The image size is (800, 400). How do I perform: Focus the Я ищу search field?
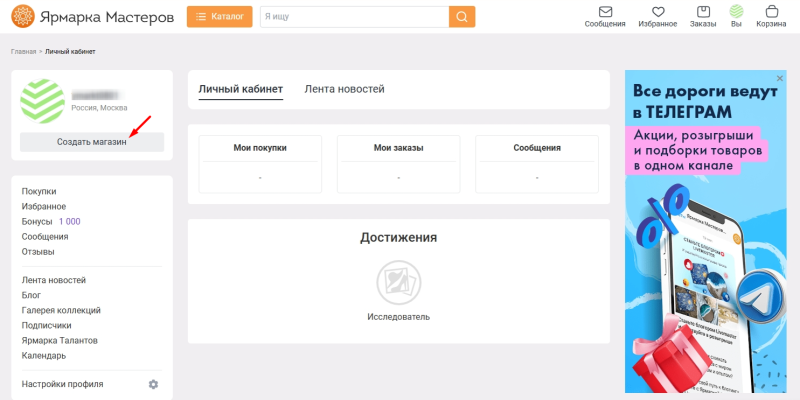tap(355, 16)
